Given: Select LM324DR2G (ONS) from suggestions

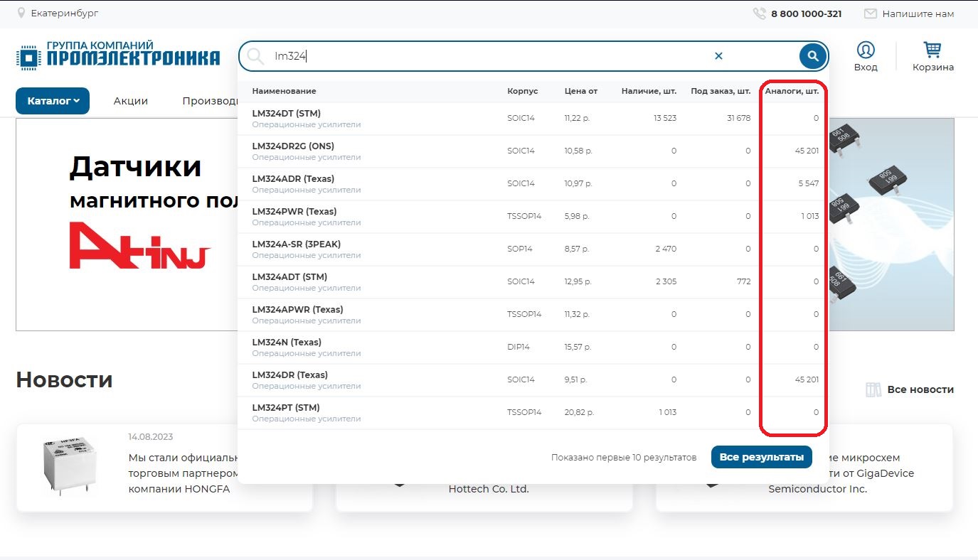Looking at the screenshot, I should coord(292,146).
